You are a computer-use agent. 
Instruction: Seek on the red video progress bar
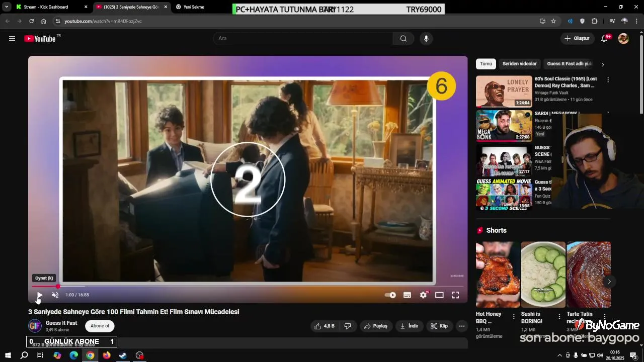(x=248, y=286)
